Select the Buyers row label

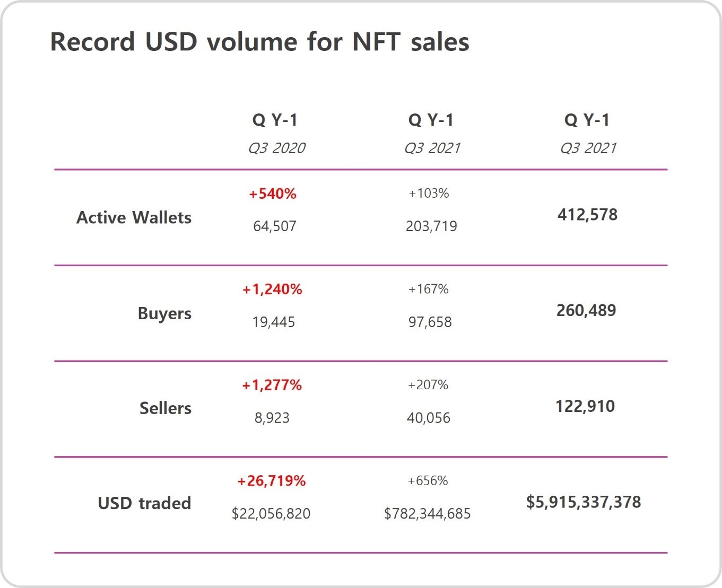(164, 313)
